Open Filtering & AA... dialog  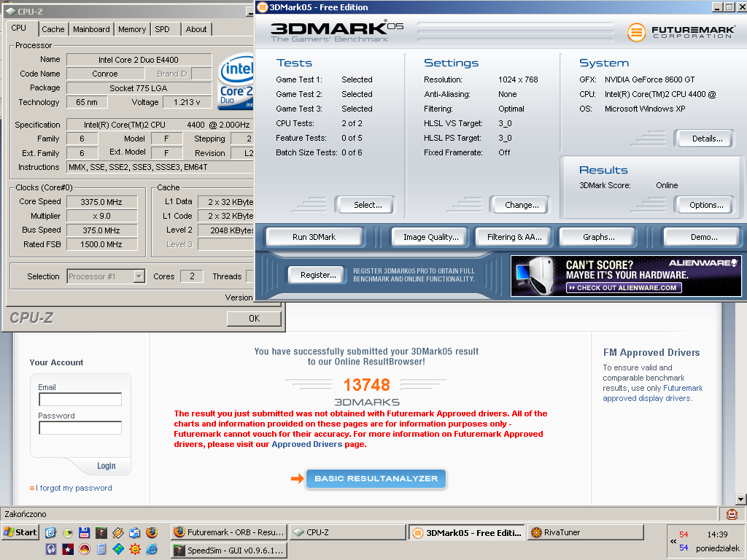coord(514,237)
